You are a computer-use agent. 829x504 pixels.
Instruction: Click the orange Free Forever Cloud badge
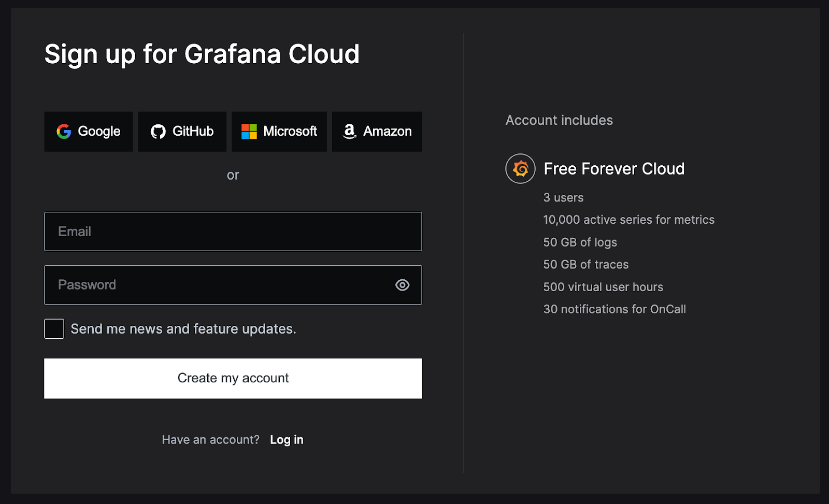coord(520,168)
